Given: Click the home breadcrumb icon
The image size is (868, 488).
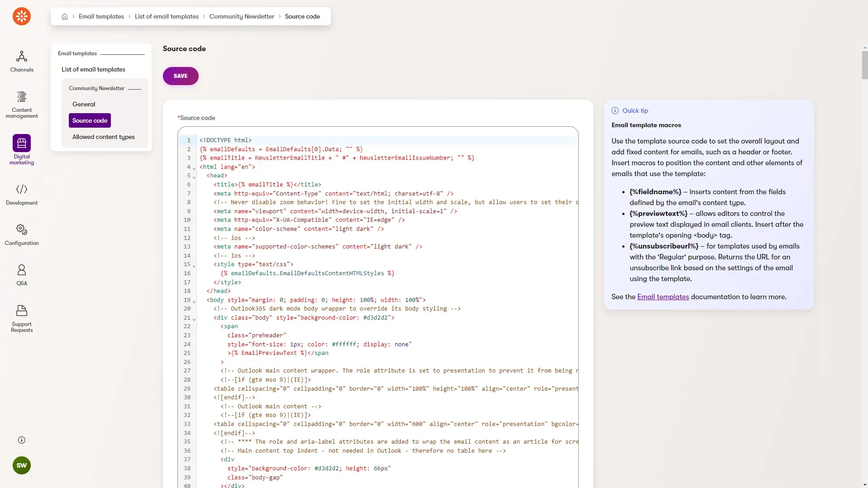Looking at the screenshot, I should (65, 16).
